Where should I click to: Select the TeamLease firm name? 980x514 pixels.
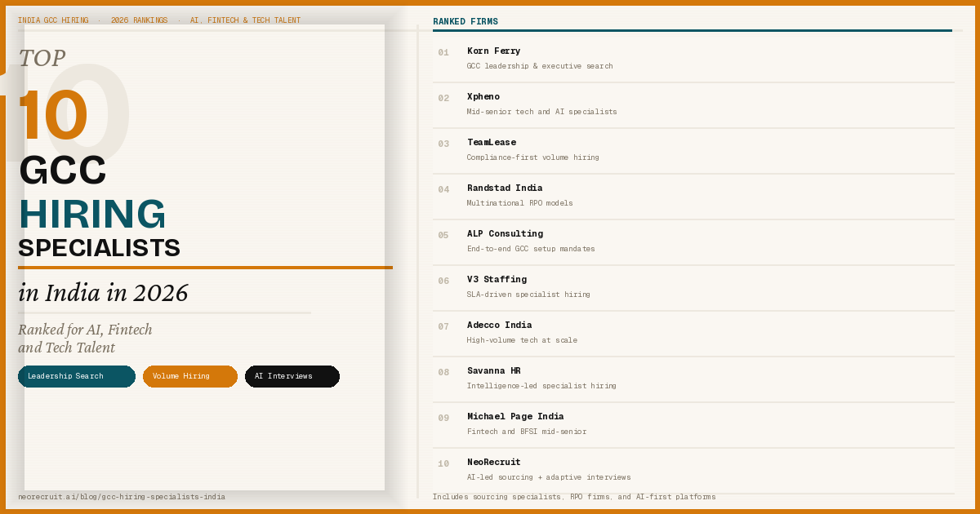click(x=492, y=143)
